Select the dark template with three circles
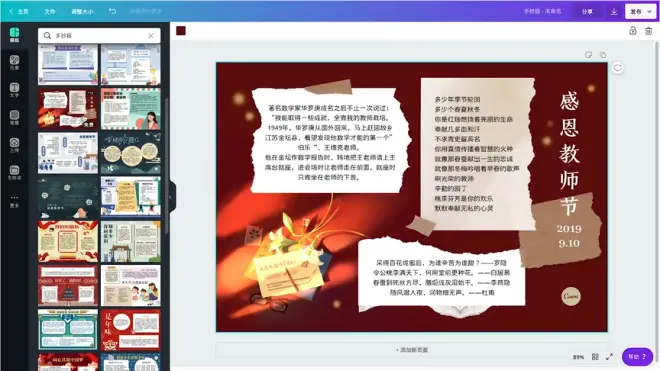Image resolution: width=660 pixels, height=371 pixels. click(130, 153)
